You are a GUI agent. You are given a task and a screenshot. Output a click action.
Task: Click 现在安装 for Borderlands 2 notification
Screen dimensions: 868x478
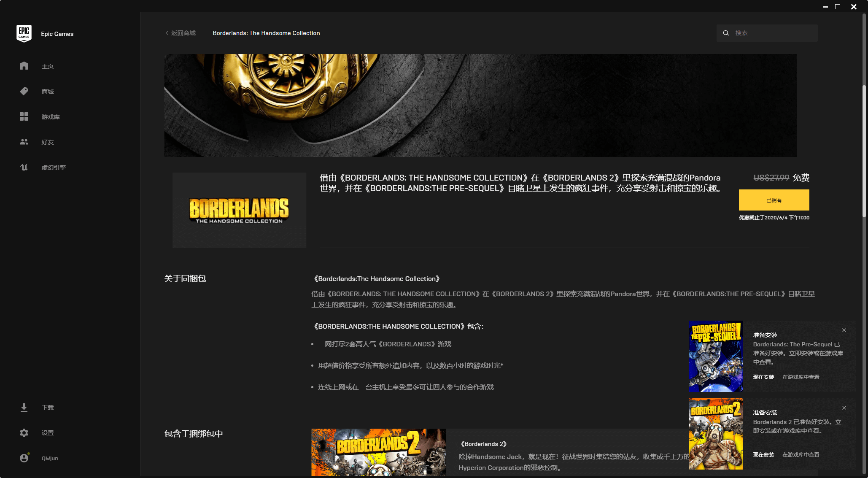763,455
